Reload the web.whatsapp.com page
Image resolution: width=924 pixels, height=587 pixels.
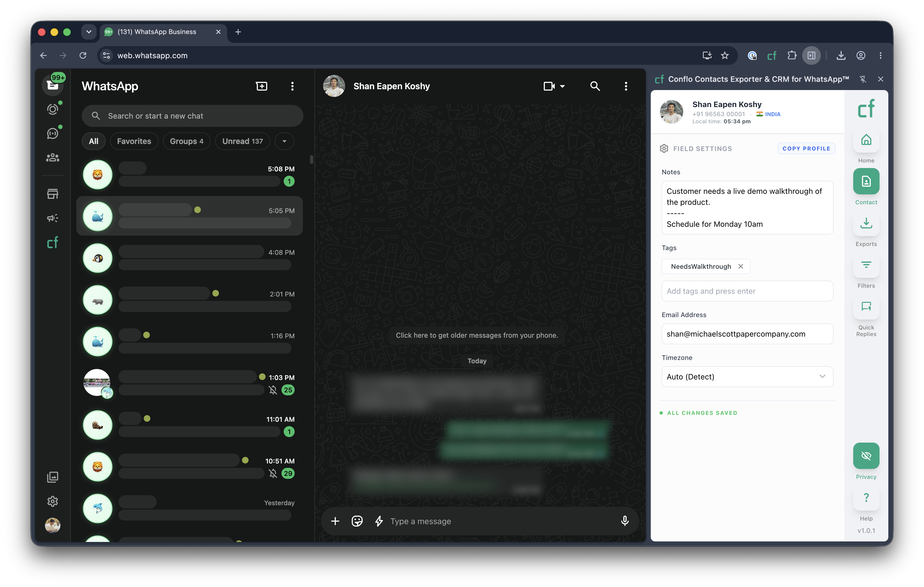(83, 56)
